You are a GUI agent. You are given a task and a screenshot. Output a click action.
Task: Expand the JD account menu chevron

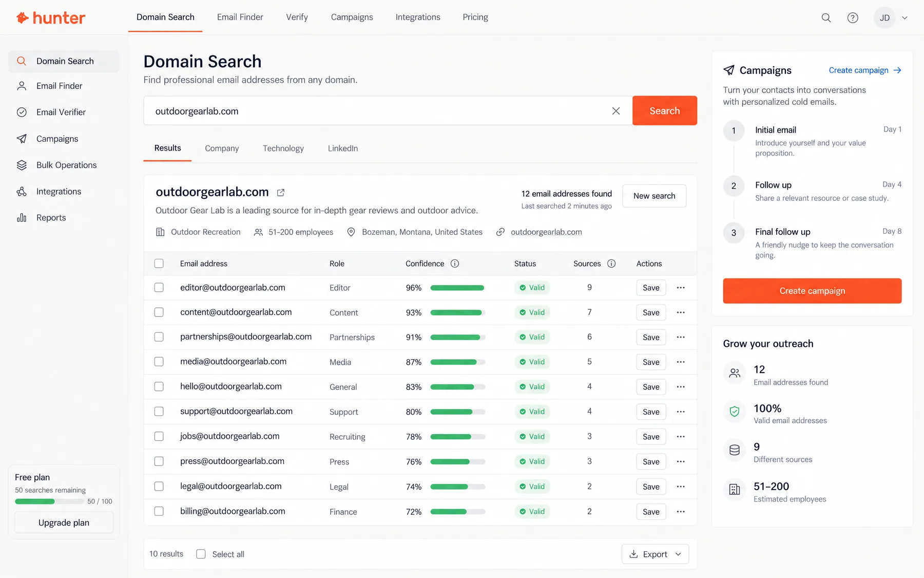point(904,17)
